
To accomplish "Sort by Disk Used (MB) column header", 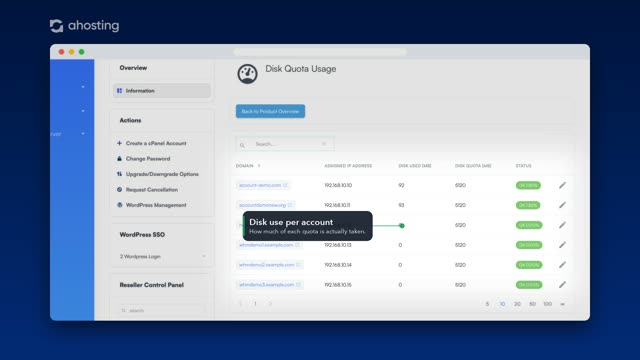I will point(415,166).
